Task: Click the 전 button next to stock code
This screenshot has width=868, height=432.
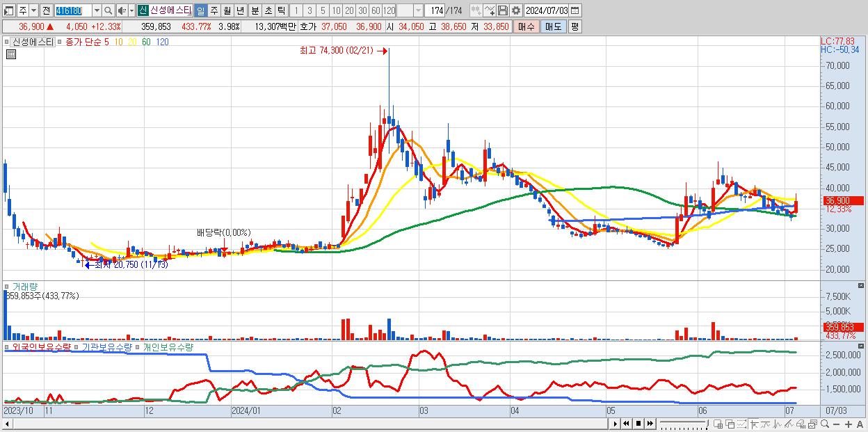Action: (x=45, y=10)
